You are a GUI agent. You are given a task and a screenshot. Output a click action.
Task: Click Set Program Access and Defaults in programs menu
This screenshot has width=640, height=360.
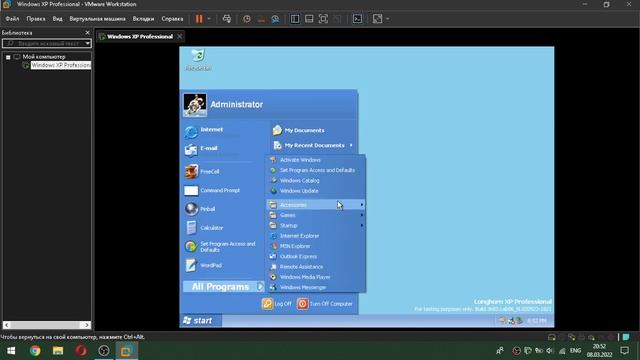point(316,170)
